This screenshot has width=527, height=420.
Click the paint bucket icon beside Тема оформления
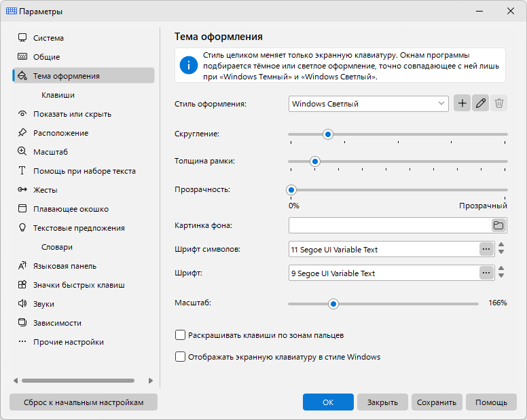[x=22, y=75]
